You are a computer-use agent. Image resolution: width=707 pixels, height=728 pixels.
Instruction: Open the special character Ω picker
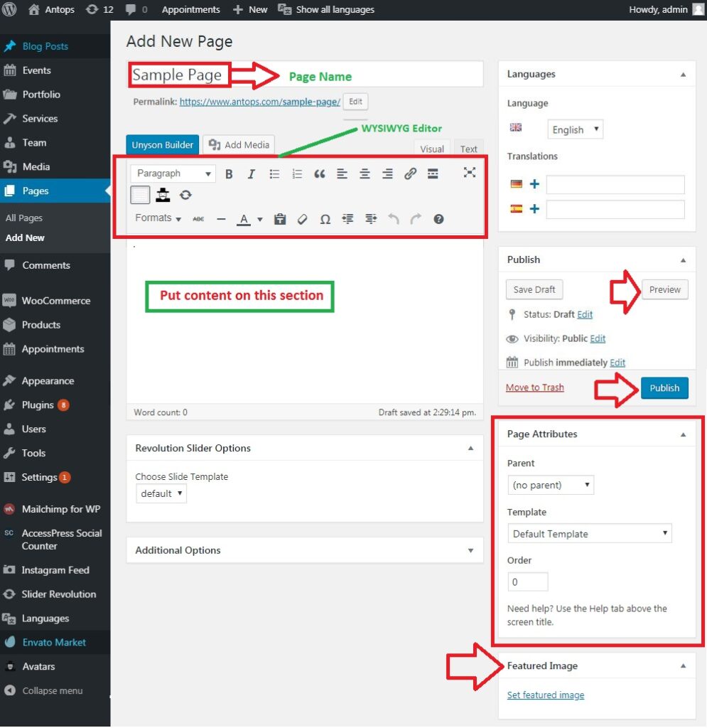click(325, 219)
